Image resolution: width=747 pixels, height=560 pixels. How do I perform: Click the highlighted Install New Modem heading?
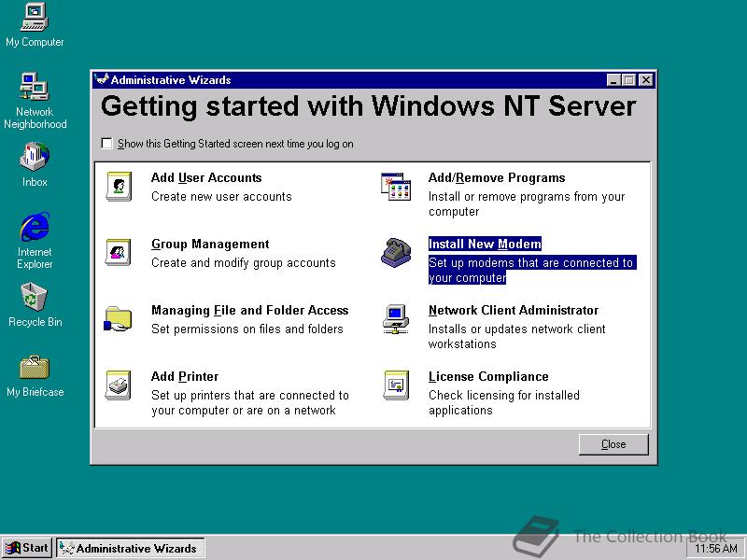485,244
